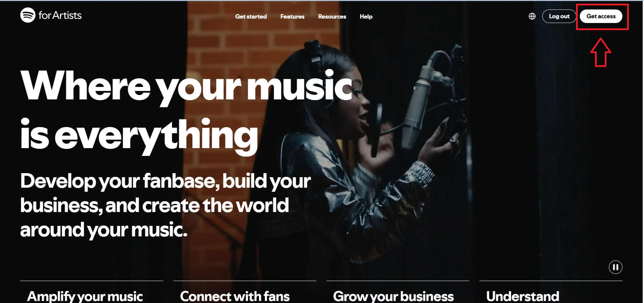Image resolution: width=644 pixels, height=303 pixels.
Task: Click the Get access button
Action: pos(601,16)
